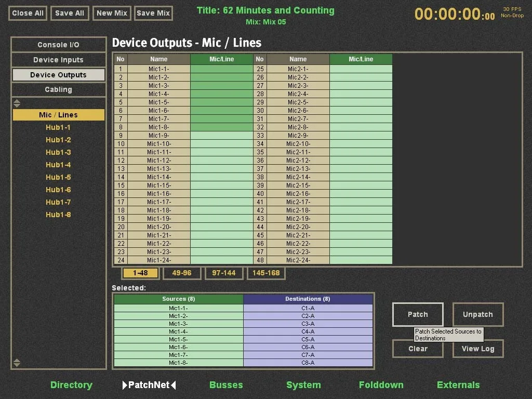Select Hub1-8 in the device list
Image resolution: width=532 pixels, height=399 pixels.
[58, 215]
